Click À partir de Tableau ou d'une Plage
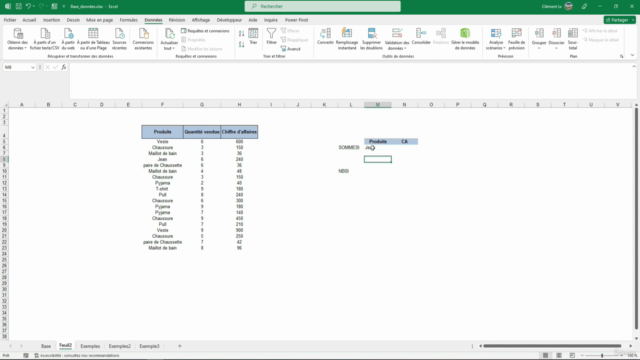 coord(93,39)
